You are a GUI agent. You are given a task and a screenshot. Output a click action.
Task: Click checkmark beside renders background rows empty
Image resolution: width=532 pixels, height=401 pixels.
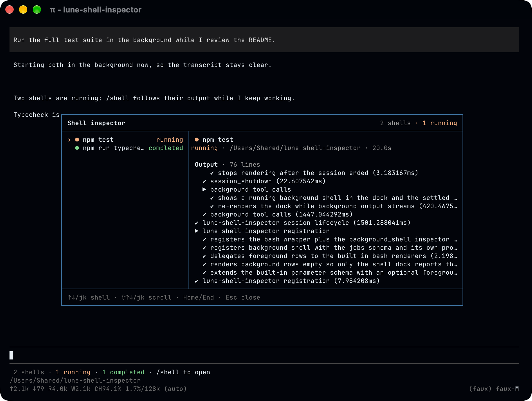pyautogui.click(x=204, y=264)
